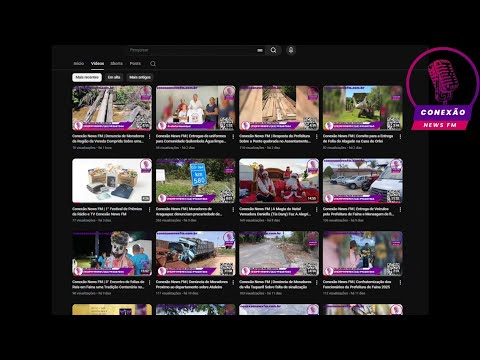The width and height of the screenshot is (480, 360).
Task: Open options menu for Venda Comprida denúncia video
Action: (x=149, y=137)
